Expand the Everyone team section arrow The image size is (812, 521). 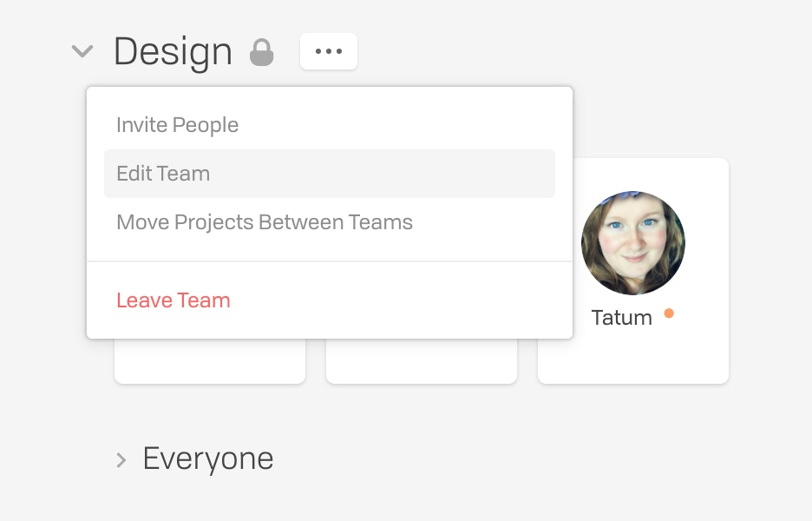click(x=121, y=460)
